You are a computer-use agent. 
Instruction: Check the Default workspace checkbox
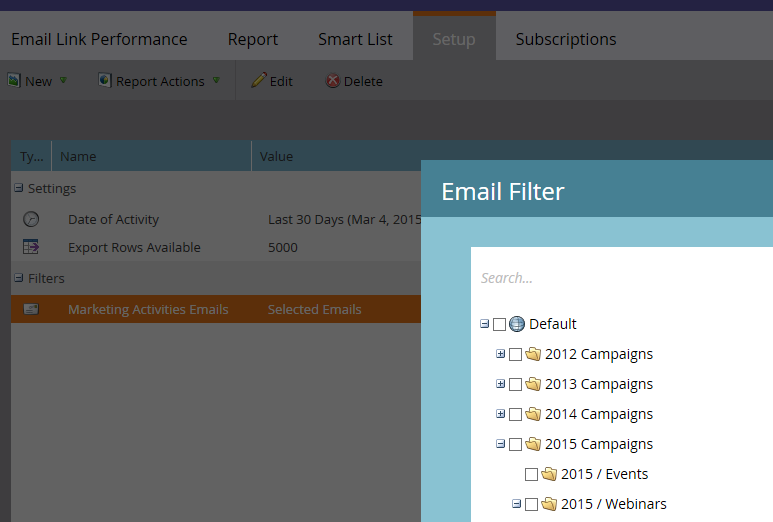[x=500, y=324]
